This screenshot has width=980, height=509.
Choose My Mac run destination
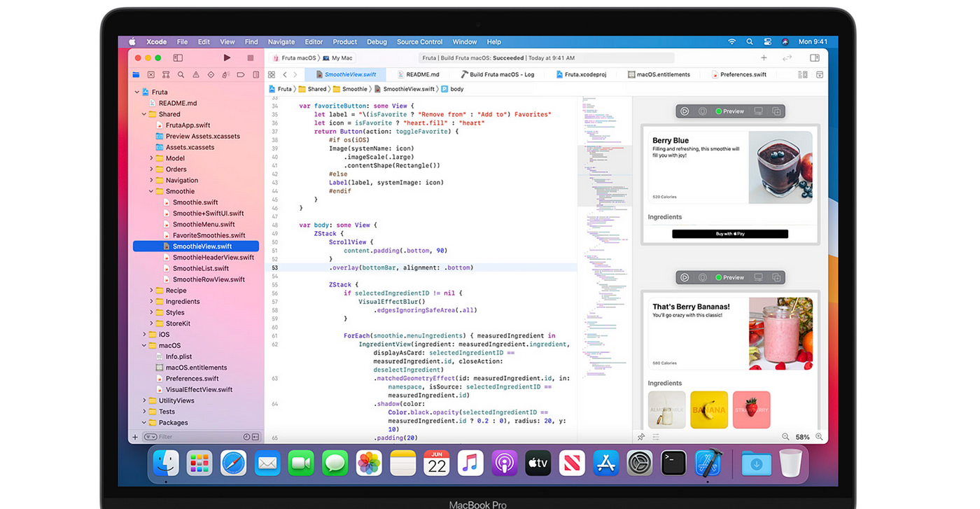point(337,58)
